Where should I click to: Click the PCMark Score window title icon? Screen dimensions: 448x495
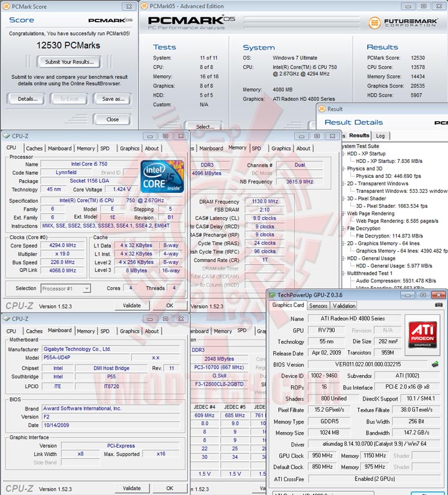[6, 6]
